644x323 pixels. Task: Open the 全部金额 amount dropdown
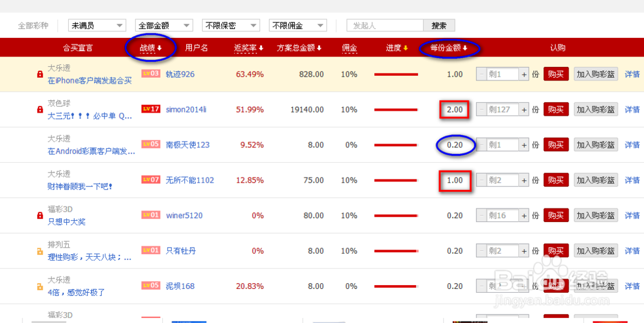pyautogui.click(x=164, y=26)
